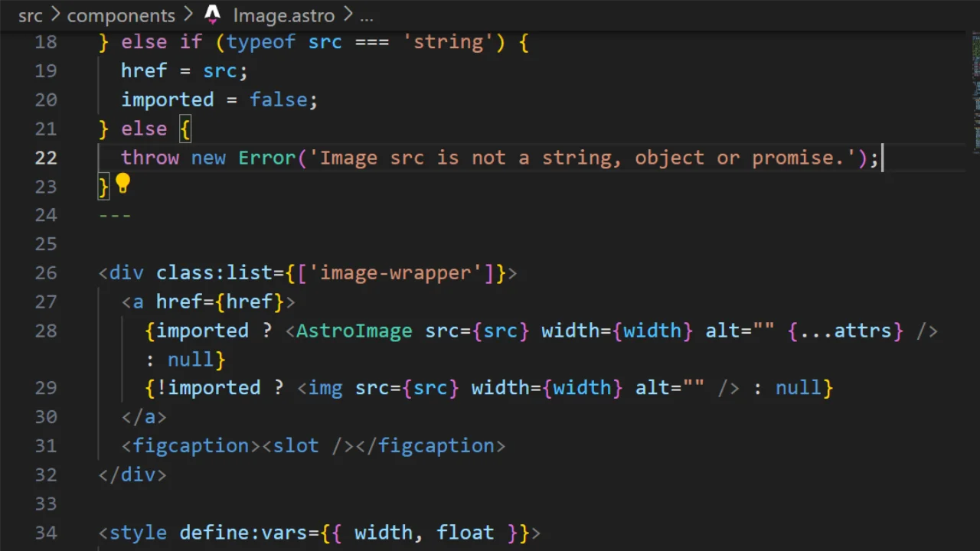Place cursor on the AstroImage tag
980x551 pixels.
click(354, 331)
